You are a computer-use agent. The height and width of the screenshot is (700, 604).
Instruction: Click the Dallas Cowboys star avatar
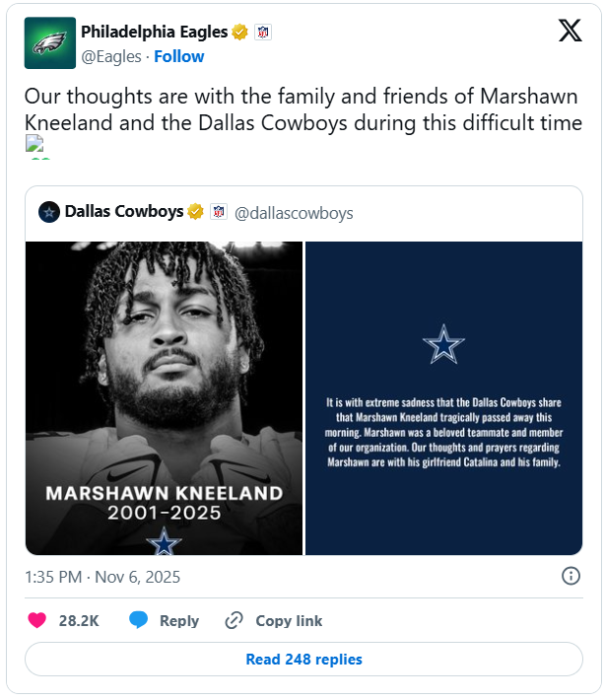tap(48, 212)
